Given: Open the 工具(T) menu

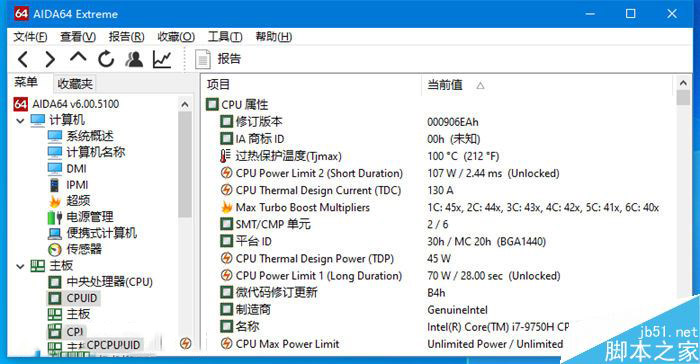Looking at the screenshot, I should pos(225,37).
